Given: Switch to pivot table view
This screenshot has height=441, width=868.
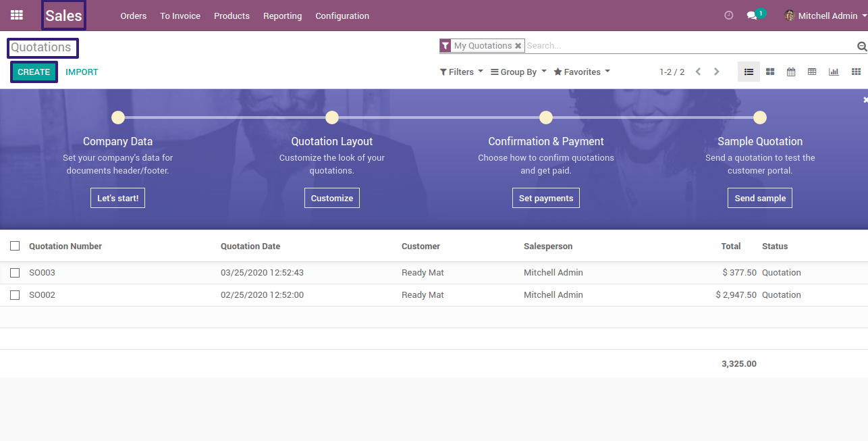Looking at the screenshot, I should (x=812, y=72).
